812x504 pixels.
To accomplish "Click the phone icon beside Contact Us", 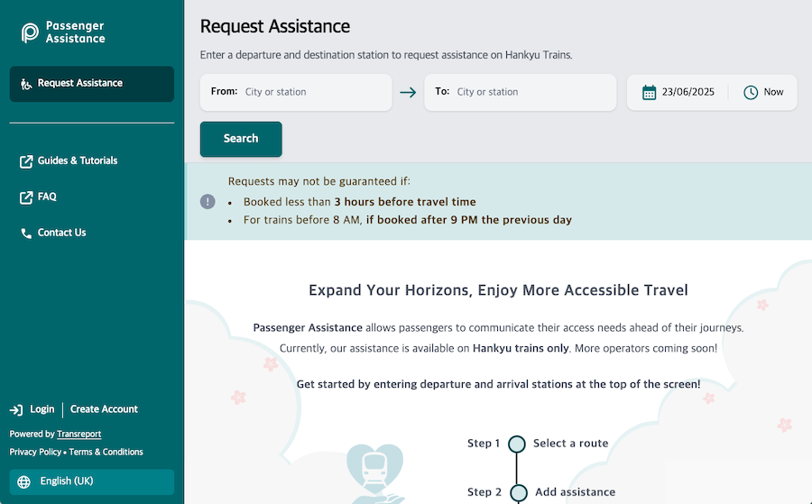I will (26, 234).
